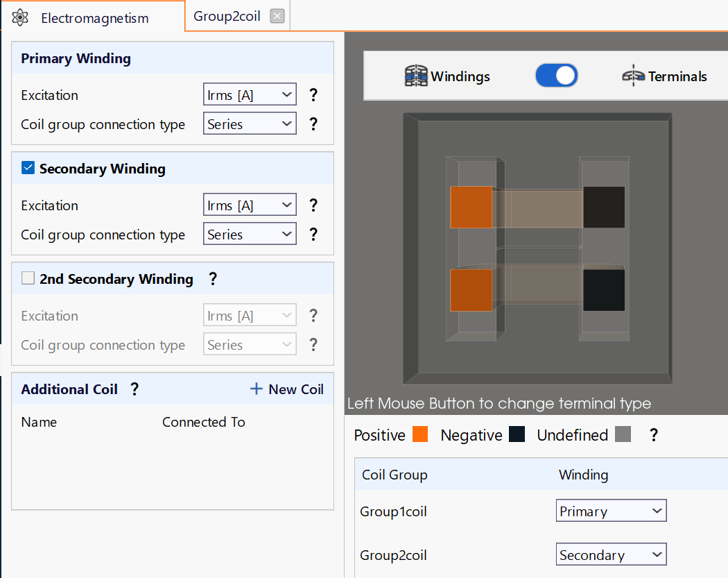
Task: Open Primary Winding Excitation dropdown
Action: tap(250, 94)
